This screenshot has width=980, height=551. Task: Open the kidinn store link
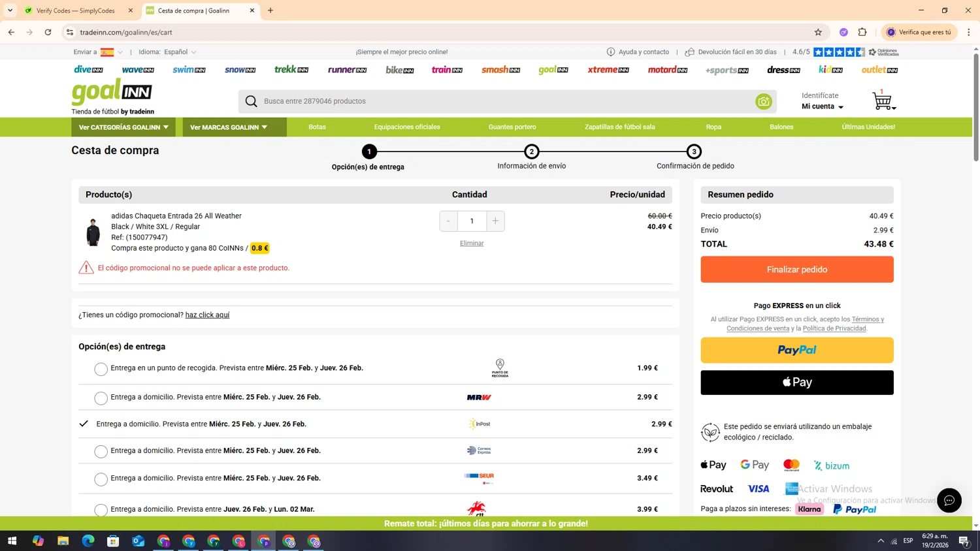click(x=830, y=69)
